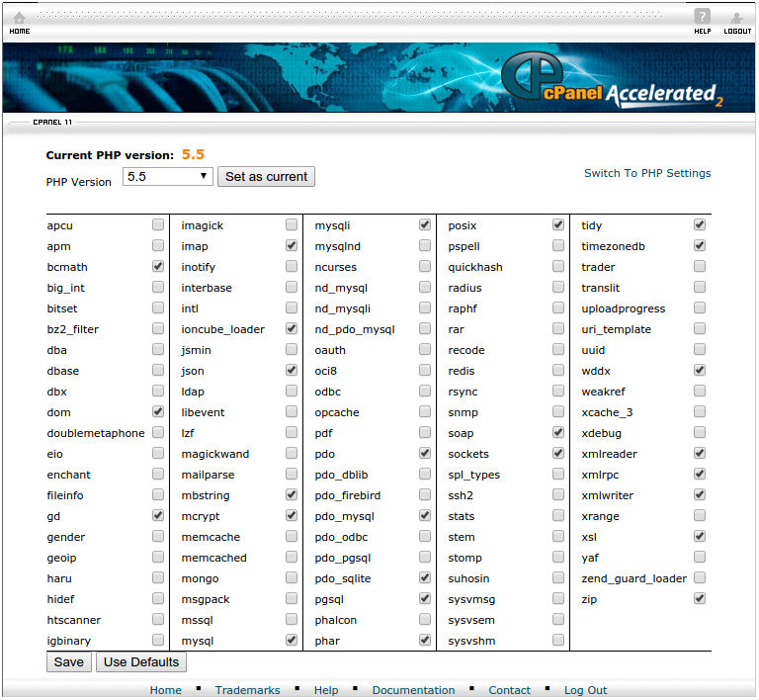Screen dimensions: 759x700
Task: Toggle the soap checkbox off
Action: [x=558, y=432]
